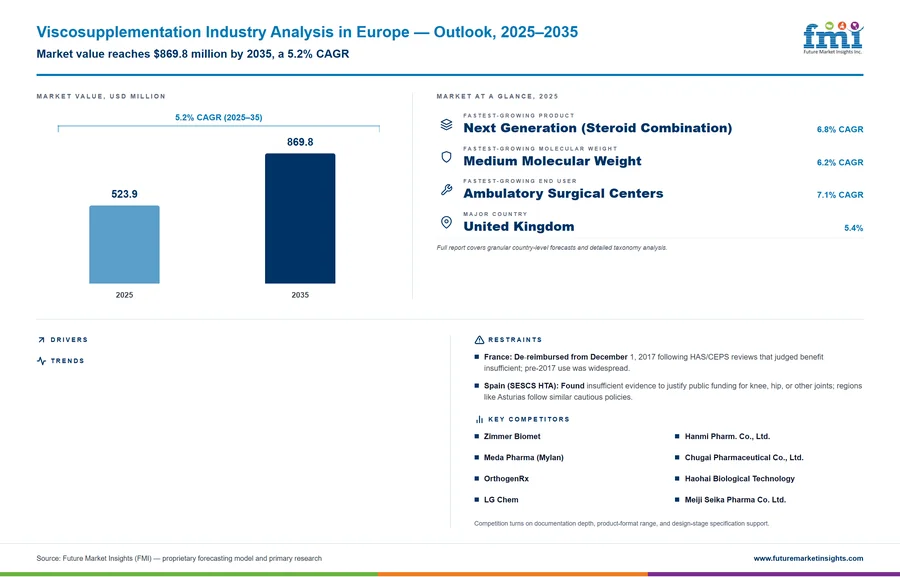Screen dimensions: 900x577
Task: Click the FMI logo in top corner
Action: tap(833, 38)
